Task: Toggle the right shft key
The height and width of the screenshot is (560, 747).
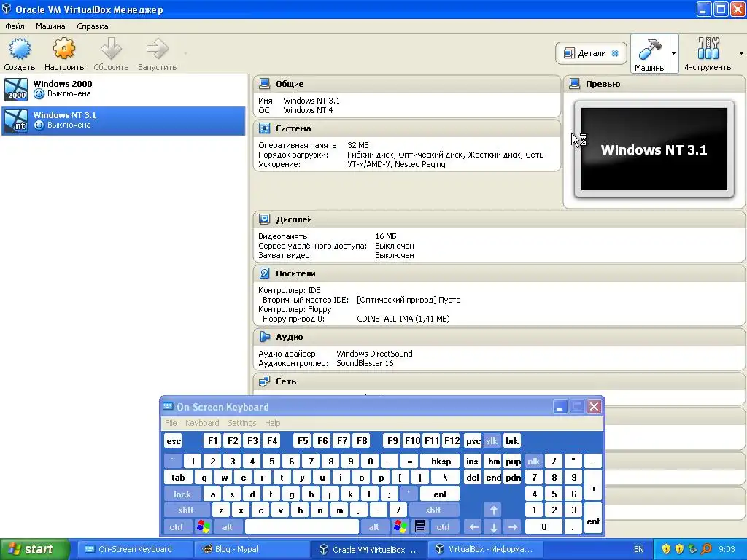Action: click(x=433, y=510)
